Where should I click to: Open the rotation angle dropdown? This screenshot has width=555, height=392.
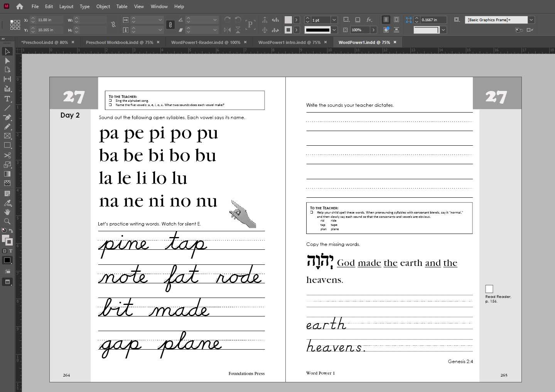(215, 20)
